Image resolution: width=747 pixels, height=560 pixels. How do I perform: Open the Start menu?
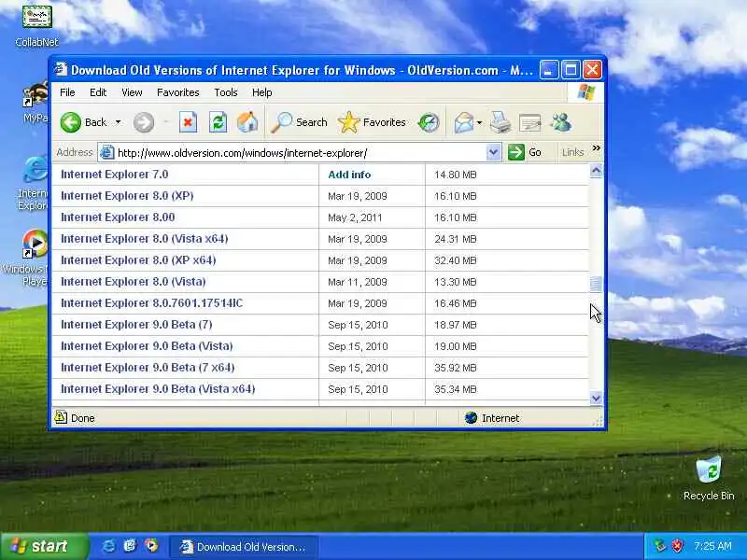pos(44,546)
